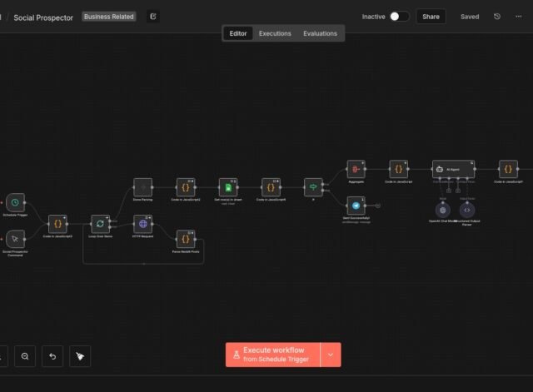
Task: Open the Google Sheets get rows node
Action: [228, 187]
